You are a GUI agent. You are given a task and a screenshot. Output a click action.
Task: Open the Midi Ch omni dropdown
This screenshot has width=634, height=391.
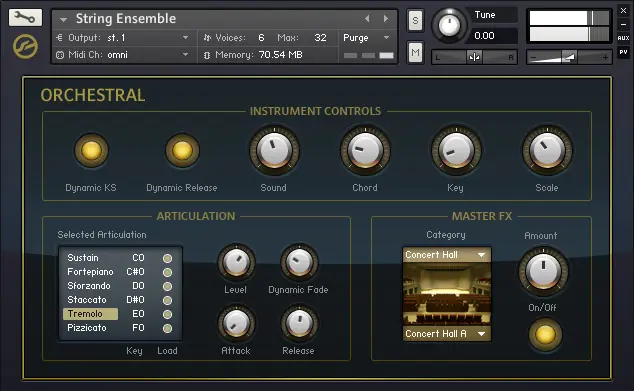pos(185,55)
